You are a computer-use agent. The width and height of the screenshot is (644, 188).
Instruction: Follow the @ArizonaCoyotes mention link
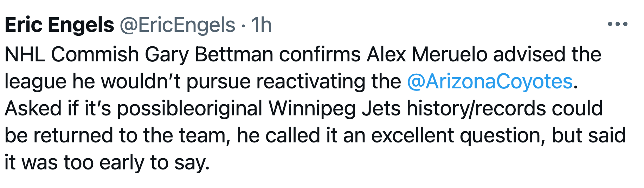(x=490, y=81)
